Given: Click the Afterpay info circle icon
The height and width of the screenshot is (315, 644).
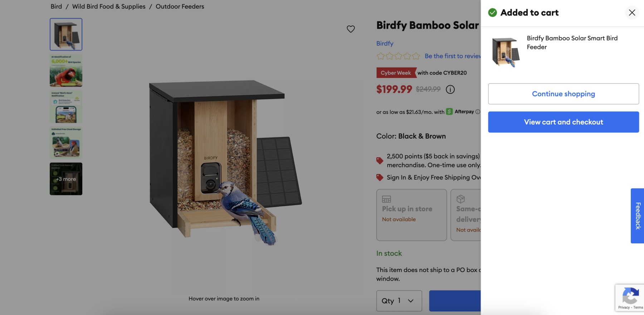Looking at the screenshot, I should click(477, 112).
